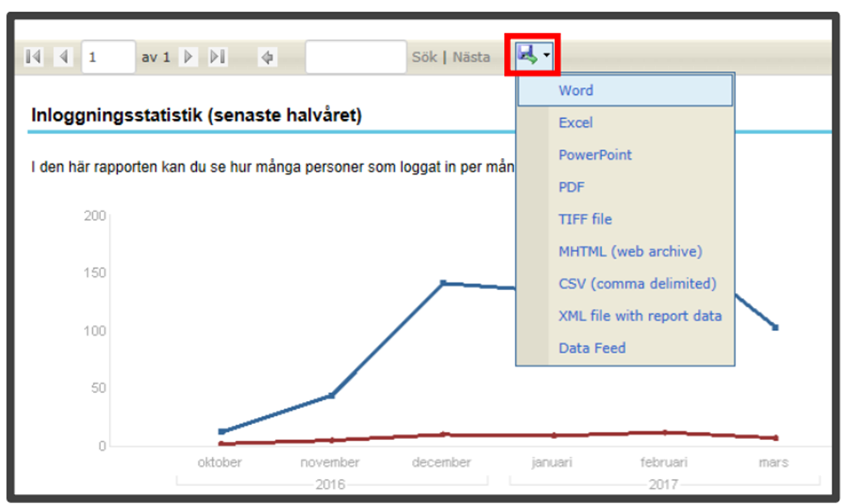The image size is (847, 504).
Task: Click the 100 y-axis value
Action: 95,331
